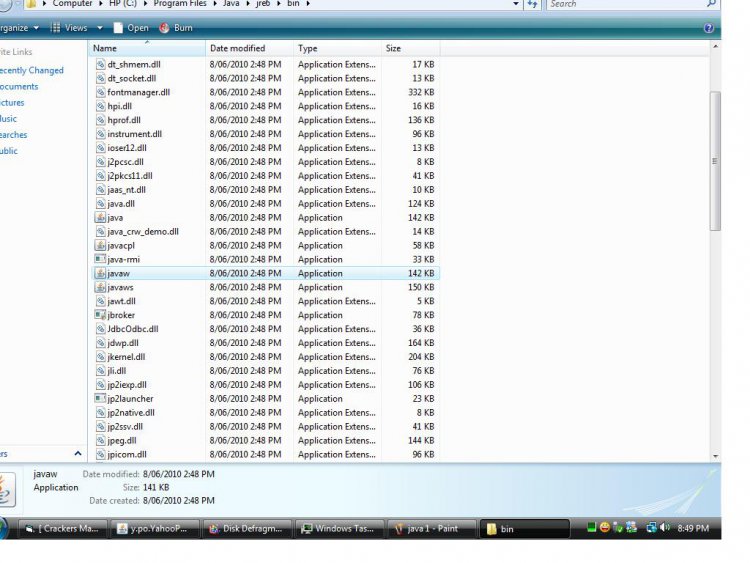Click Program Files in breadcrumb path

click(180, 4)
